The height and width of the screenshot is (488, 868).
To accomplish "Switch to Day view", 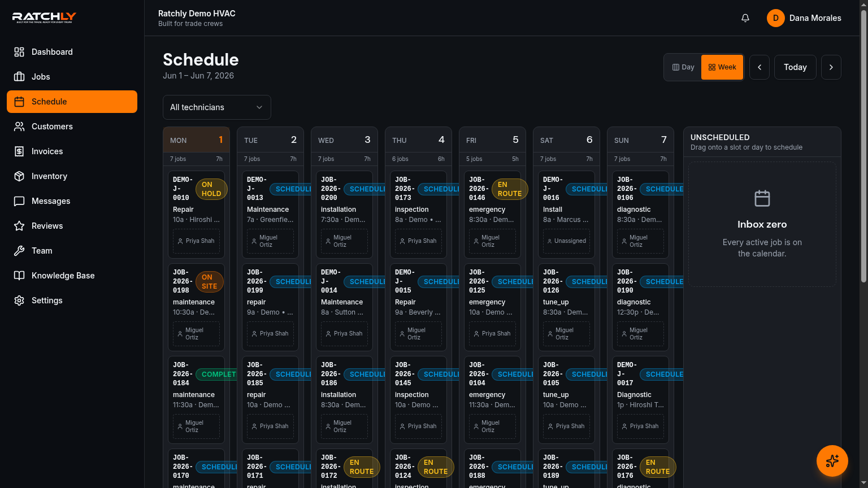I will [x=683, y=67].
